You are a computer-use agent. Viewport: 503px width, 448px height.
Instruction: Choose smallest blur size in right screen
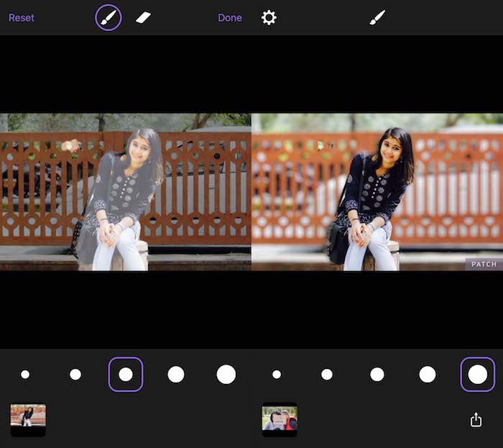(x=277, y=374)
